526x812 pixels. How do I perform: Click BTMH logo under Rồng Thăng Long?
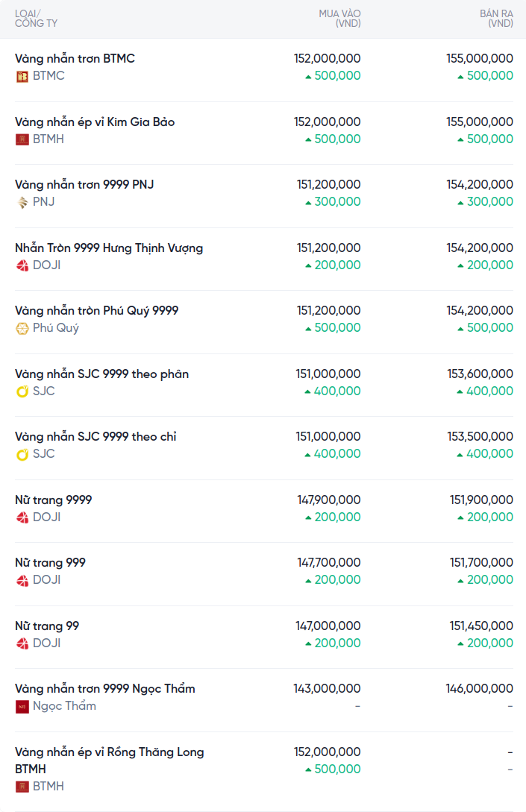click(22, 787)
